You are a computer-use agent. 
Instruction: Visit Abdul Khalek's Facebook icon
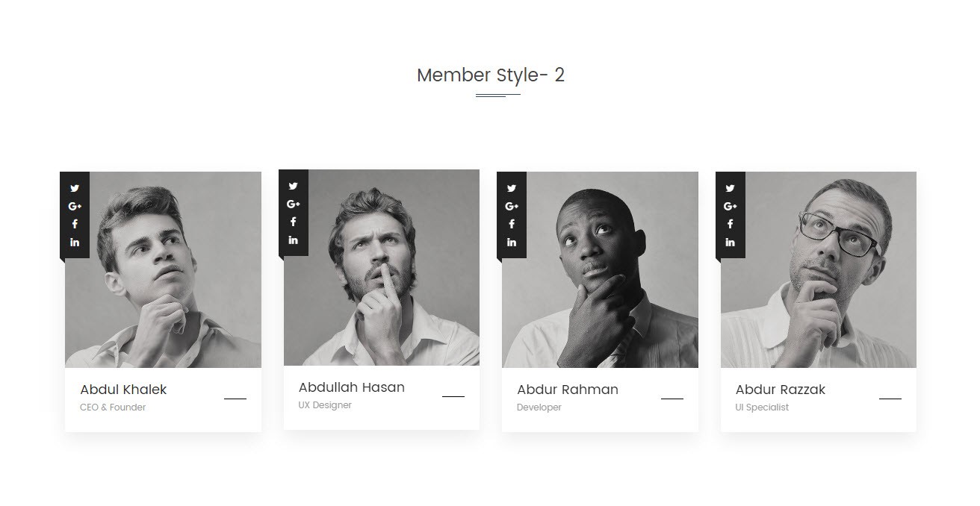[x=75, y=224]
